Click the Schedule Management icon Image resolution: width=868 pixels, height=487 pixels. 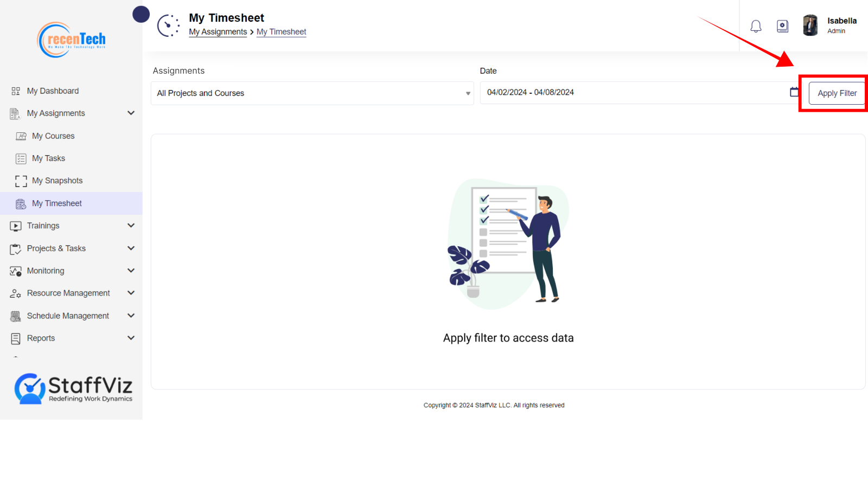15,316
